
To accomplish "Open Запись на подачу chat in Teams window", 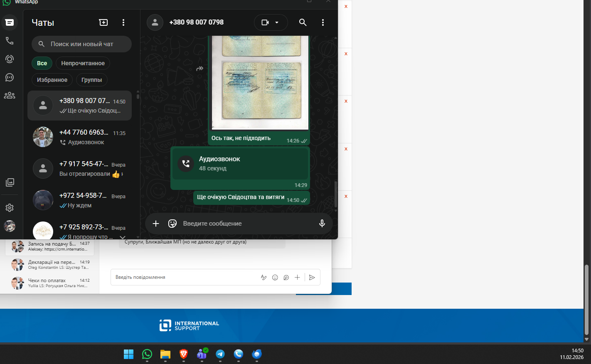I will [x=50, y=246].
